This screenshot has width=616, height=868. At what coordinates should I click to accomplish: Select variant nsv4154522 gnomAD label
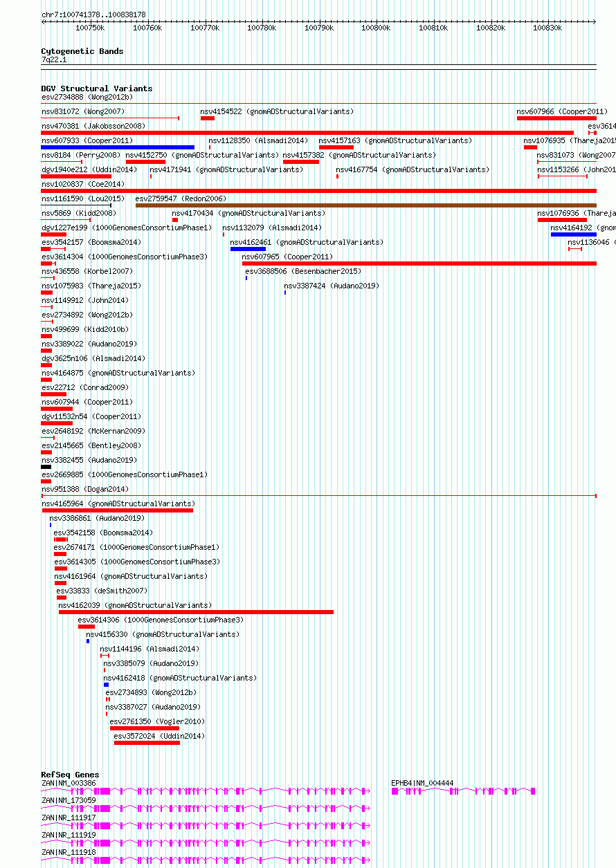277,112
